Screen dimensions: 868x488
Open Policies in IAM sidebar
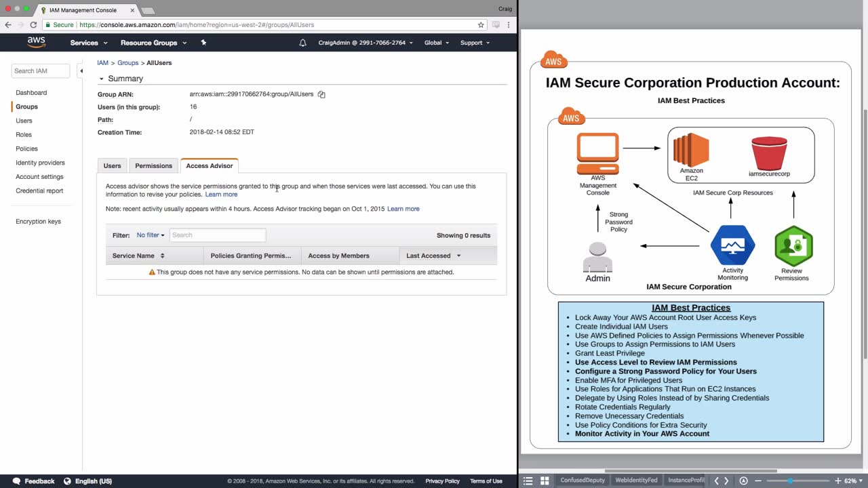click(26, 149)
